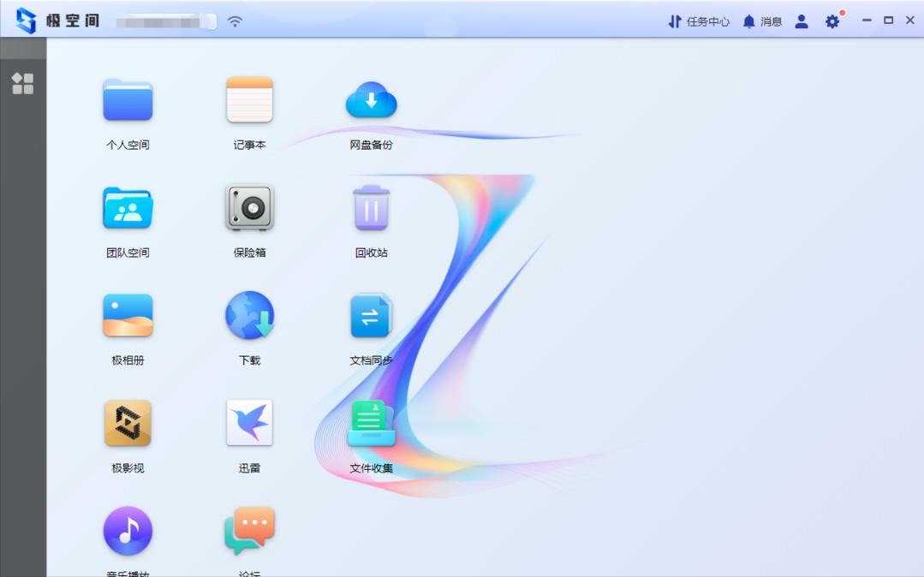This screenshot has height=577, width=924.
Task: Open the 保险箱 safe box
Action: pyautogui.click(x=249, y=208)
